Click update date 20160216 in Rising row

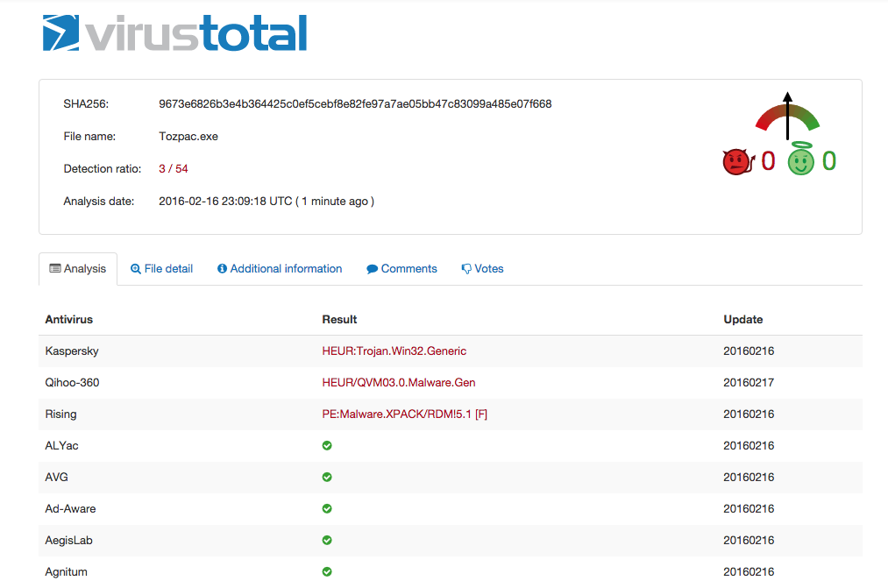tap(749, 414)
